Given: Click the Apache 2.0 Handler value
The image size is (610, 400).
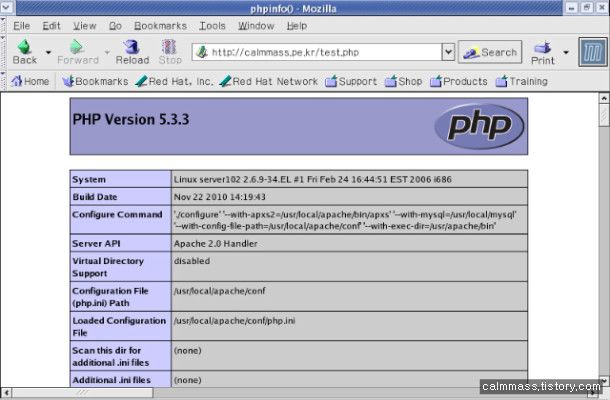Looking at the screenshot, I should 216,244.
